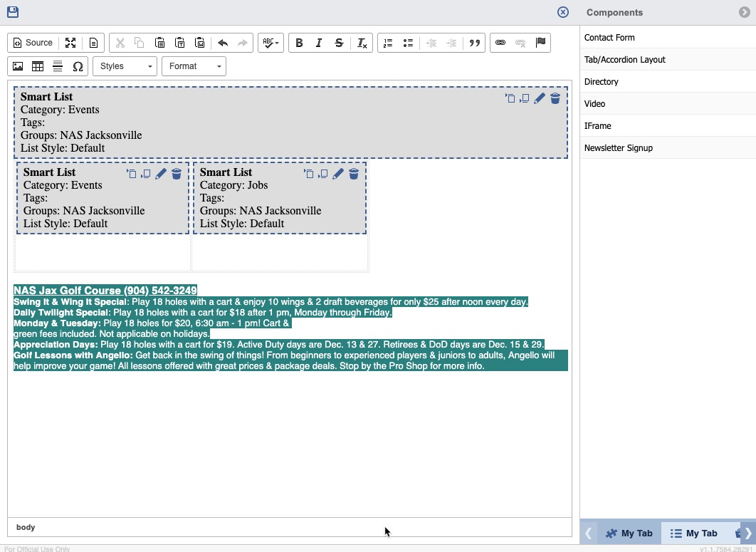
Task: Insert a numbered list
Action: 388,43
